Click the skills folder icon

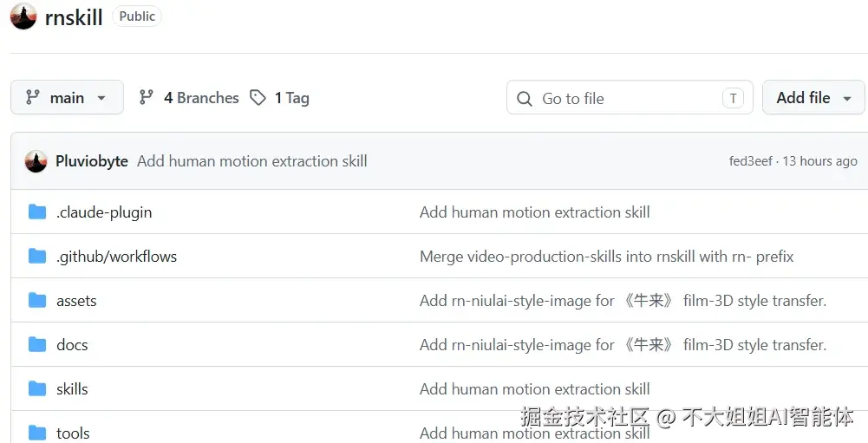(37, 388)
